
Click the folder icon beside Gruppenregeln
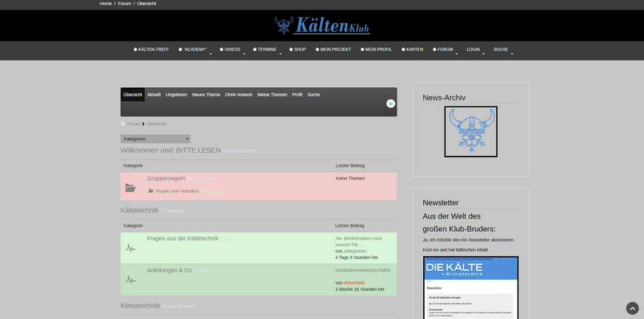pos(131,188)
